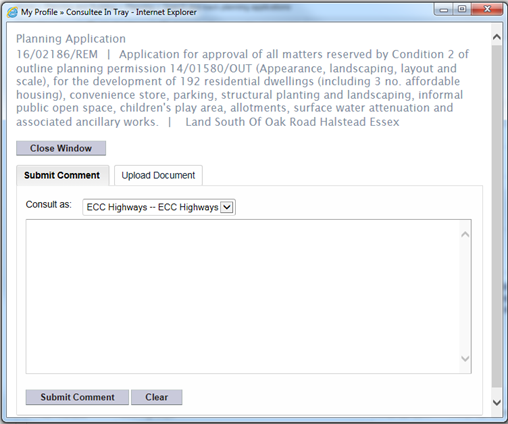Click the Close Window button
The image size is (508, 424).
click(61, 148)
